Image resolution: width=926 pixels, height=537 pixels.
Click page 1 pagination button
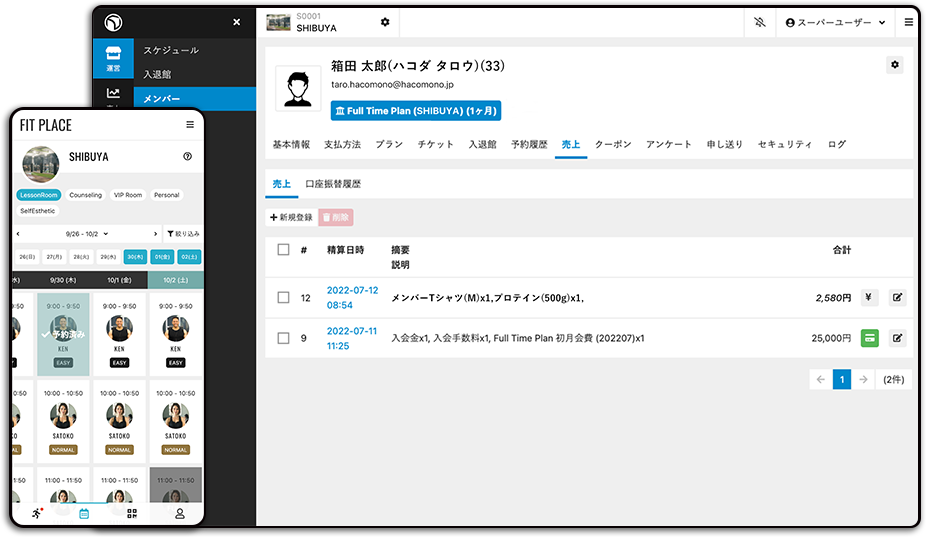[x=842, y=379]
